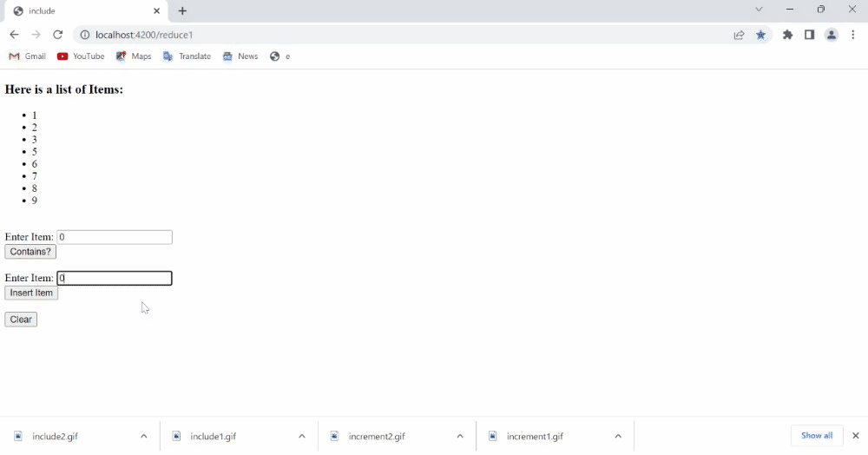
Task: Go back to previous page
Action: (x=14, y=35)
